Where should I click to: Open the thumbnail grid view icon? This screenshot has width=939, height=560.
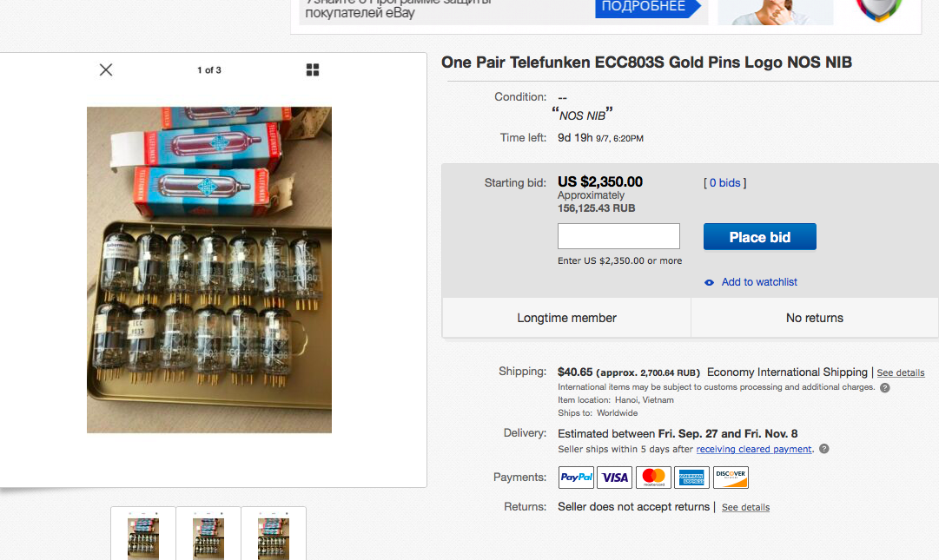coord(313,69)
